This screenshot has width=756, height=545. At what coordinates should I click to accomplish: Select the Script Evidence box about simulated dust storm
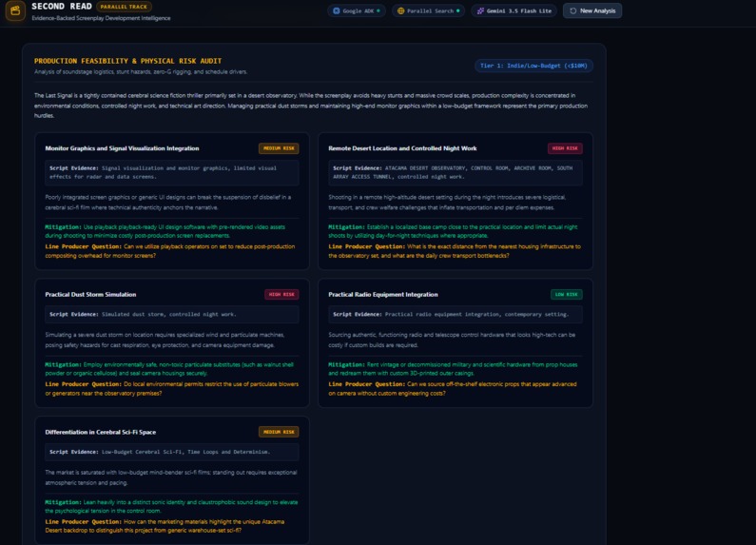click(x=172, y=315)
